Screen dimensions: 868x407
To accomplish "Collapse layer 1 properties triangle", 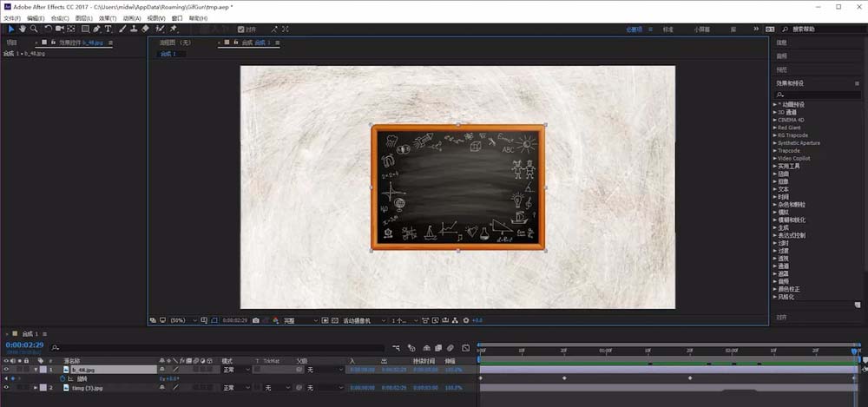I will (36, 370).
